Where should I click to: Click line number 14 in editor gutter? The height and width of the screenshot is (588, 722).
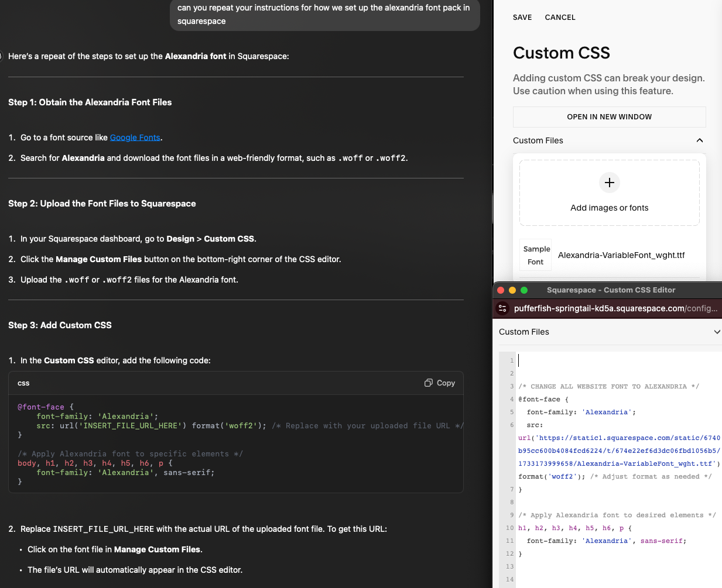pyautogui.click(x=509, y=579)
